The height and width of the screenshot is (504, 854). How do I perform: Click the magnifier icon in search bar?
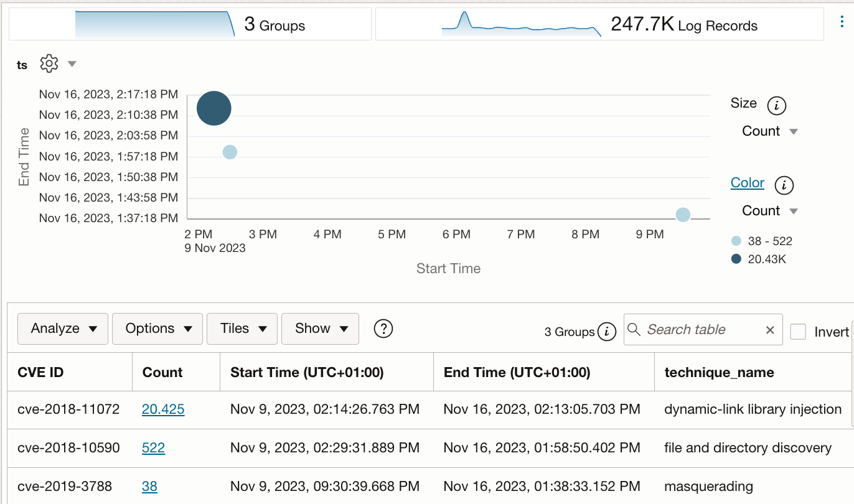coord(634,329)
